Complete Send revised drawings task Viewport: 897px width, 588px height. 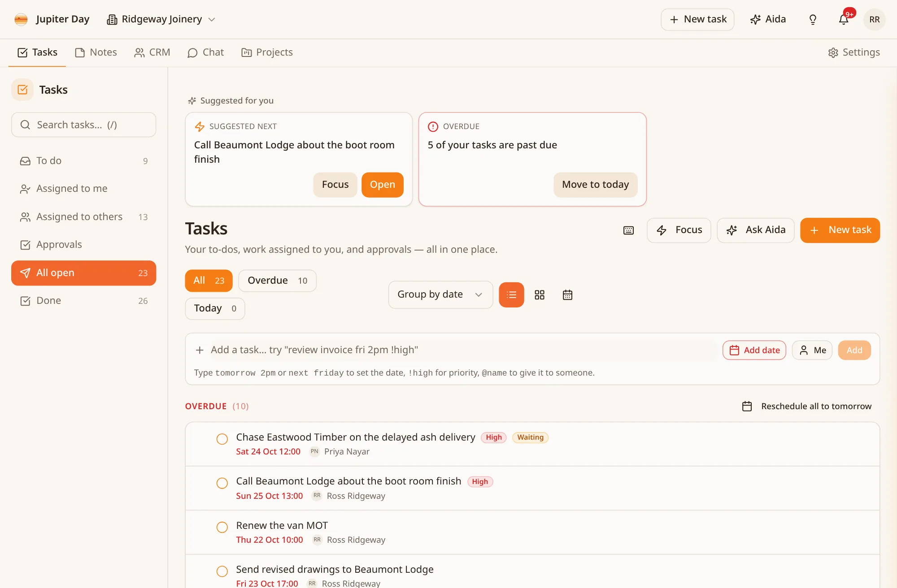(x=222, y=571)
